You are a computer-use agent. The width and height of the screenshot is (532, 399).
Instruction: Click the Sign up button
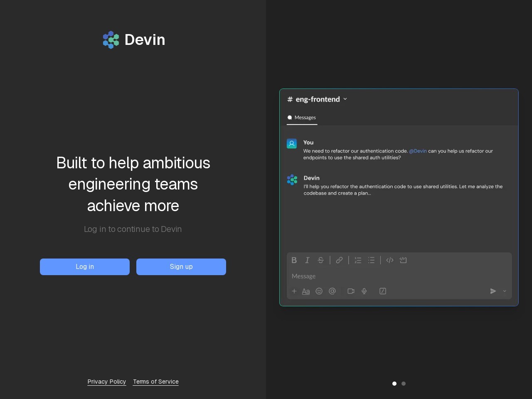(181, 266)
